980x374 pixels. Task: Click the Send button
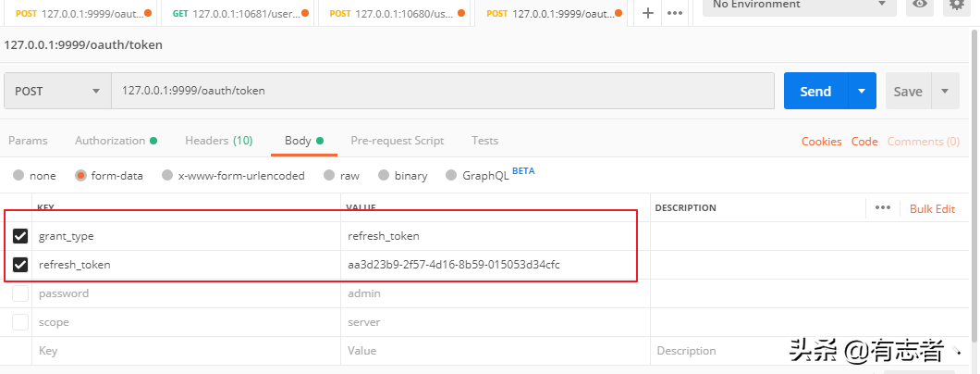click(x=815, y=92)
